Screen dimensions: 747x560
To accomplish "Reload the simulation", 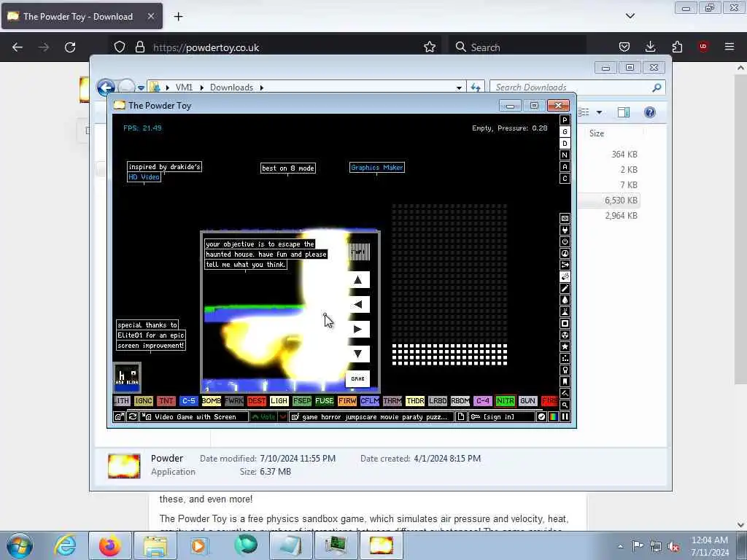I will pyautogui.click(x=133, y=416).
